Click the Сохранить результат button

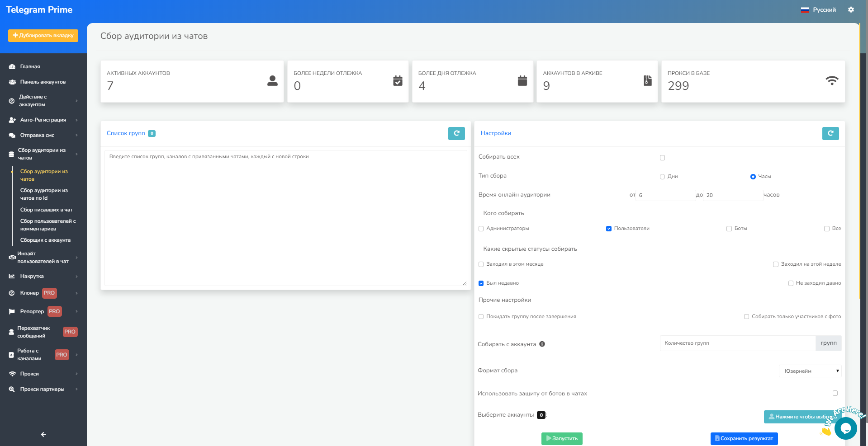coord(744,438)
